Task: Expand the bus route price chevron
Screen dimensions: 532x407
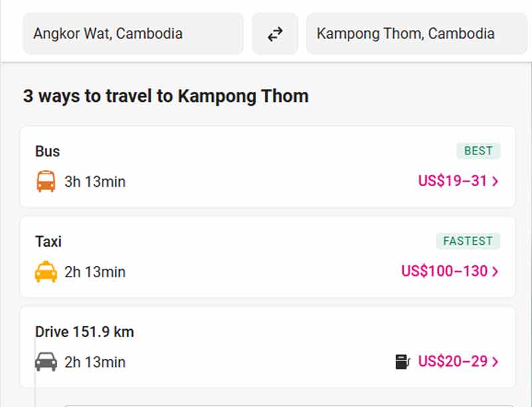Action: pyautogui.click(x=495, y=181)
